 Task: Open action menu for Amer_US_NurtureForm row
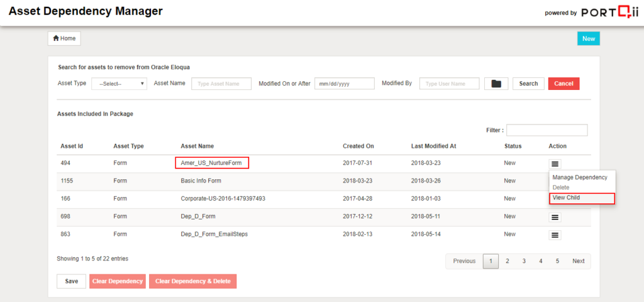555,163
